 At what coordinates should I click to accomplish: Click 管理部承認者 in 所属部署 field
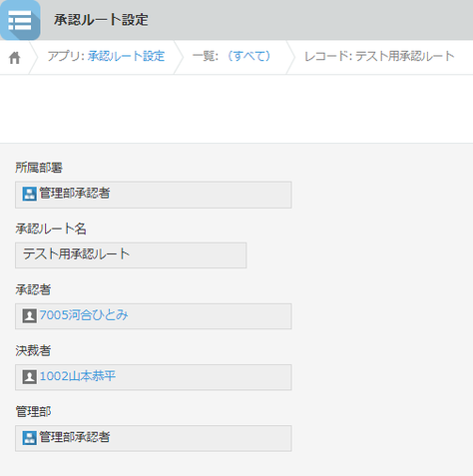[75, 193]
